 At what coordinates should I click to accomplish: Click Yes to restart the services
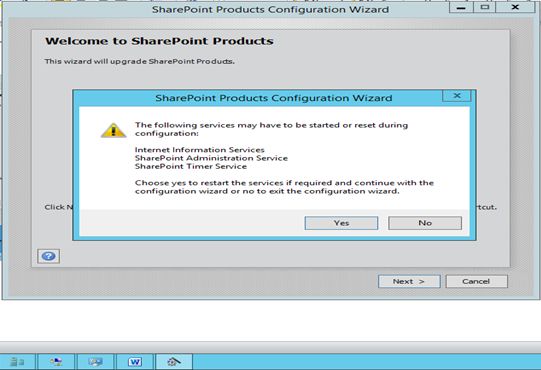(341, 223)
